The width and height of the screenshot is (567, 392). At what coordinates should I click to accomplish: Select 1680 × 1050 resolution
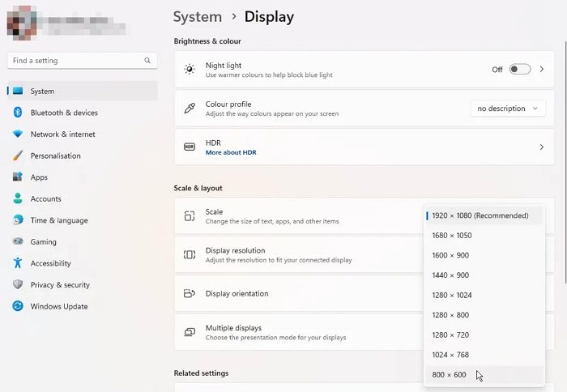pyautogui.click(x=484, y=236)
